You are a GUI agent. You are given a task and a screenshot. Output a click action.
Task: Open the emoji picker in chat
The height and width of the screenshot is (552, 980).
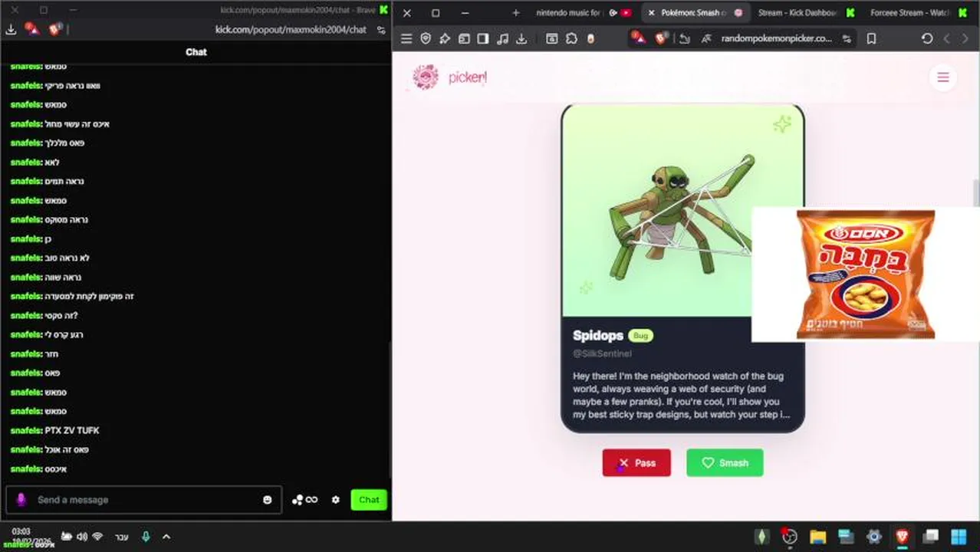click(267, 500)
